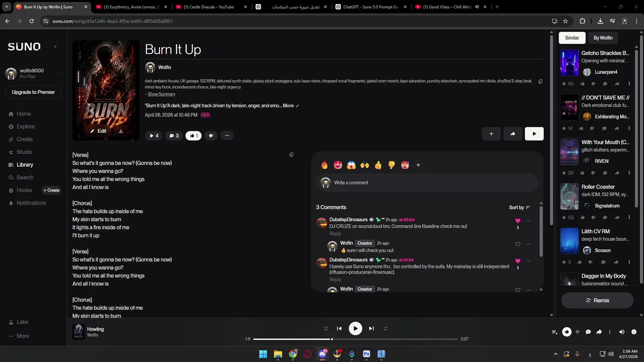Pause or play current track Howling
Screen dimensions: 644x362
point(355,328)
